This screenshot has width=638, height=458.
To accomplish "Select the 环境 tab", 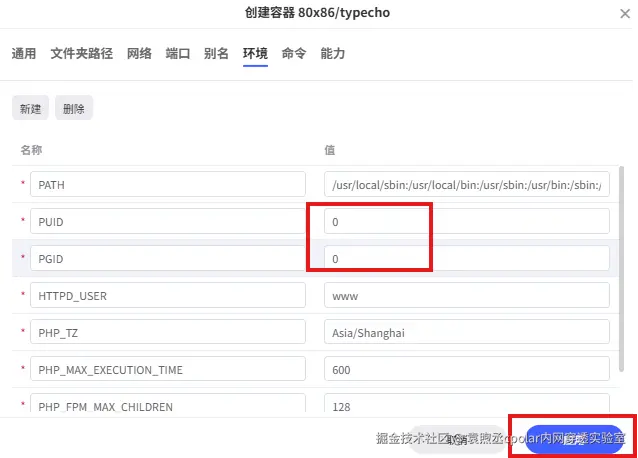I will (255, 53).
